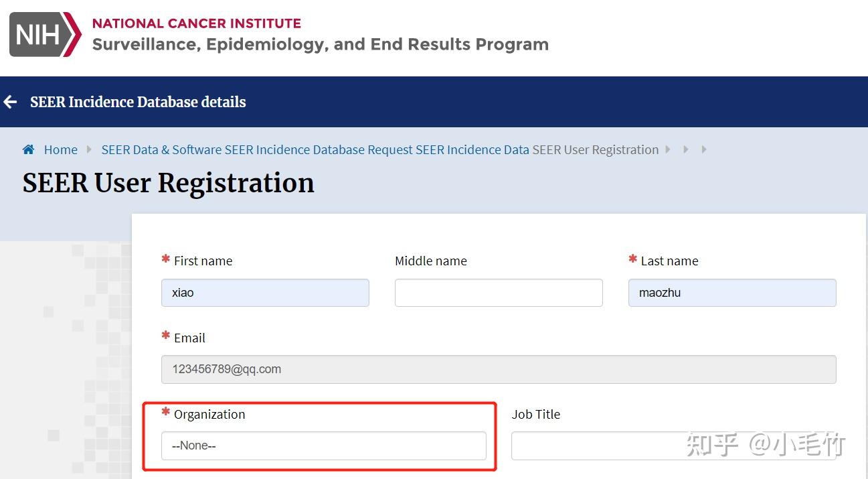Click the back arrow in navy bar
The image size is (868, 479).
coord(11,102)
